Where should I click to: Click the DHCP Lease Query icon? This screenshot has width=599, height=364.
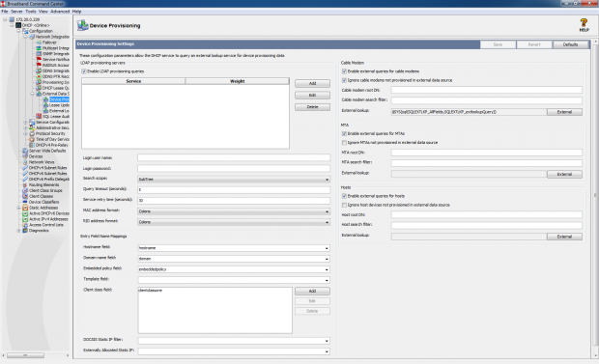click(39, 88)
